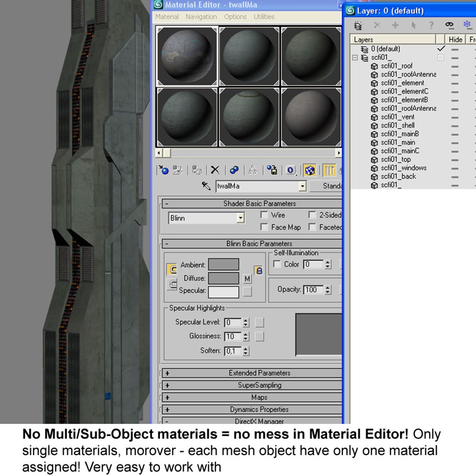Click the Get Material icon
The width and height of the screenshot is (476, 476).
click(164, 170)
